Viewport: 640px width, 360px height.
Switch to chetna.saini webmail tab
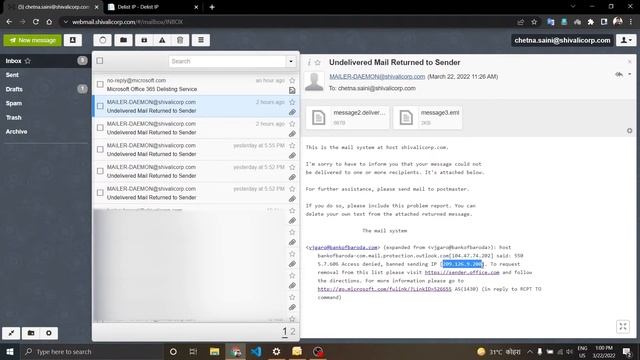click(x=53, y=7)
